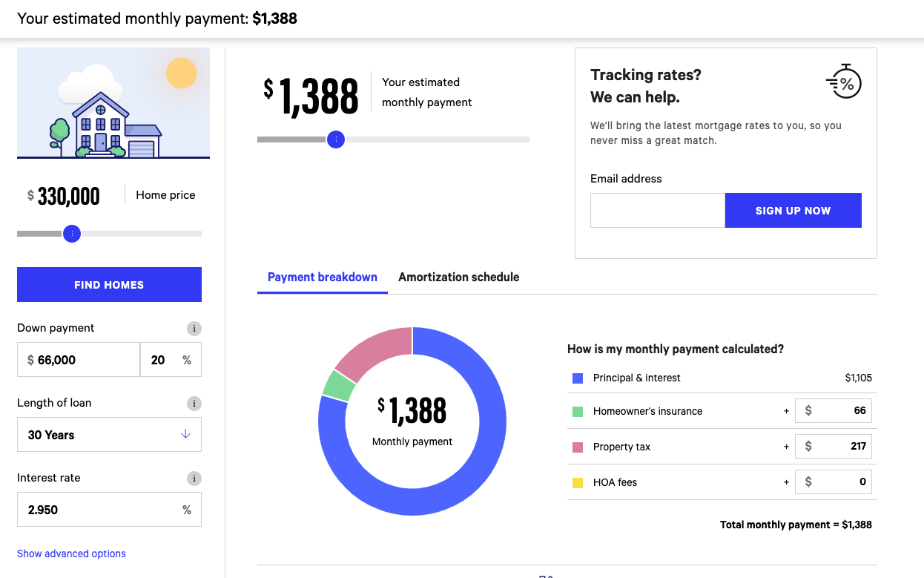Click the Interest rate input field
Screen dimensions: 924x578
coord(109,510)
